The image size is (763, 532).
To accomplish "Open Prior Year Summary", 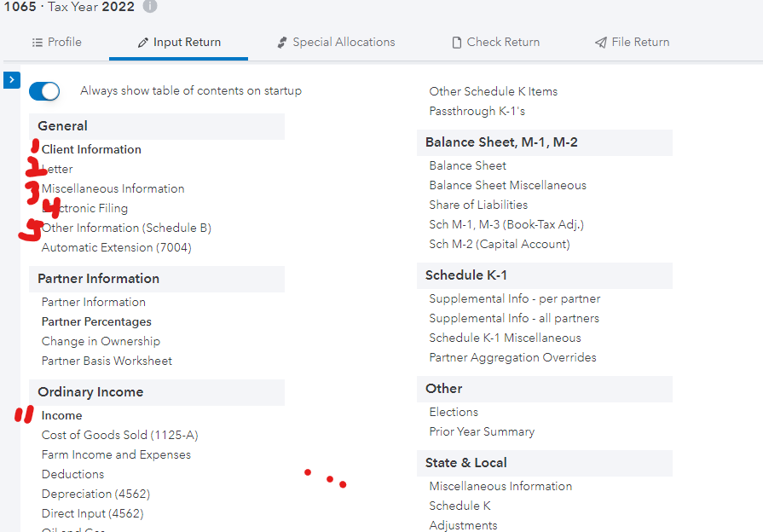I will coord(482,431).
